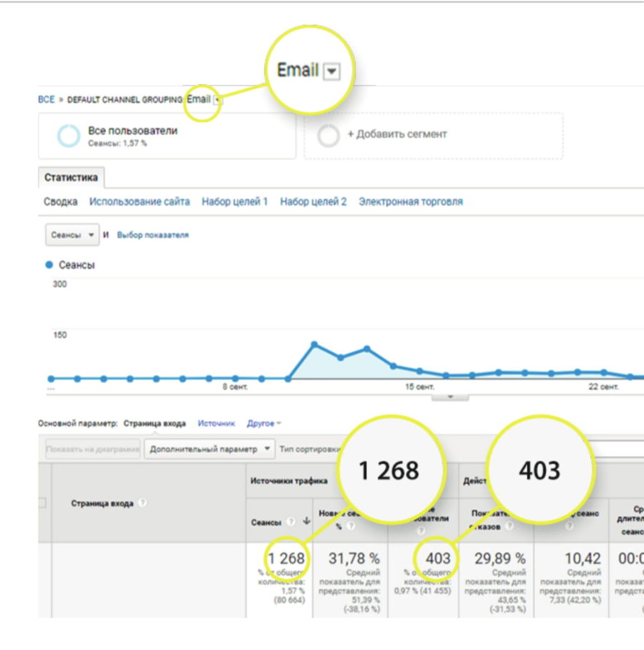Select the Набор целей 1 tab
644x650 pixels.
(x=235, y=202)
